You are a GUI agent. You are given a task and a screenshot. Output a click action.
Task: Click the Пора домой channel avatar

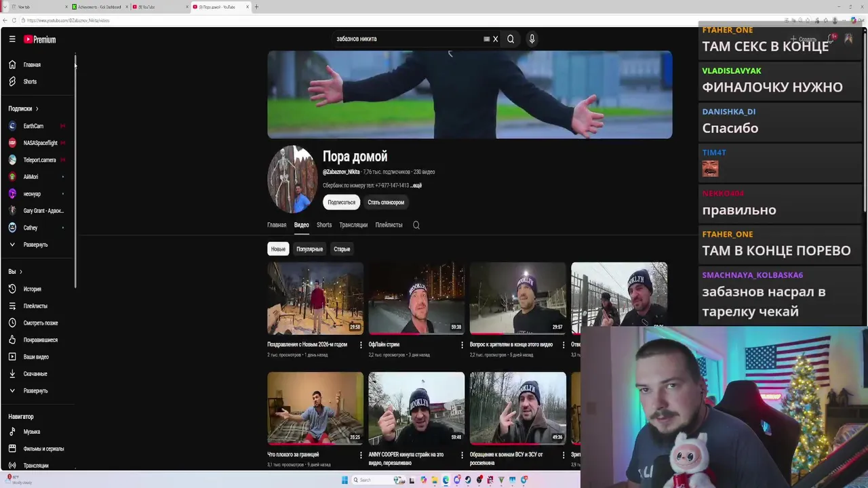point(292,179)
